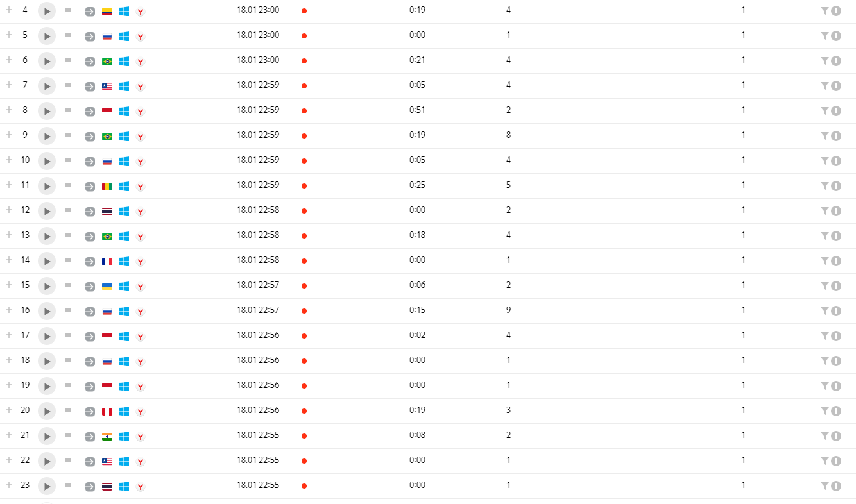Click filter funnel icon on row 23
This screenshot has width=856, height=504.
(x=825, y=486)
